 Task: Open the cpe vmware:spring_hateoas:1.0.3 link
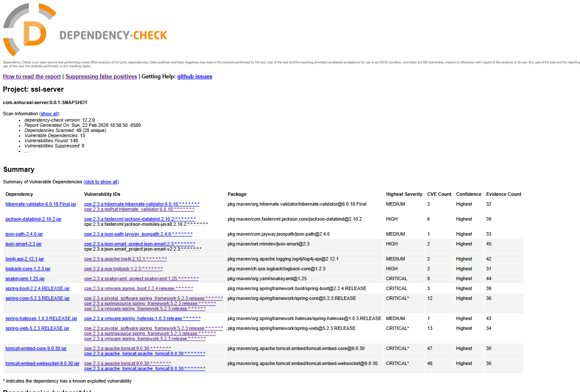point(142,319)
